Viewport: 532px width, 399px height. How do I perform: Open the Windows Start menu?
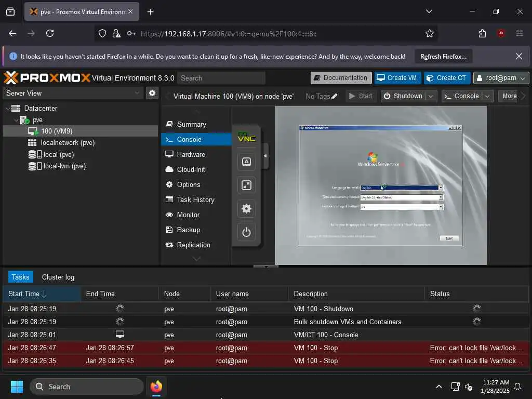(17, 387)
